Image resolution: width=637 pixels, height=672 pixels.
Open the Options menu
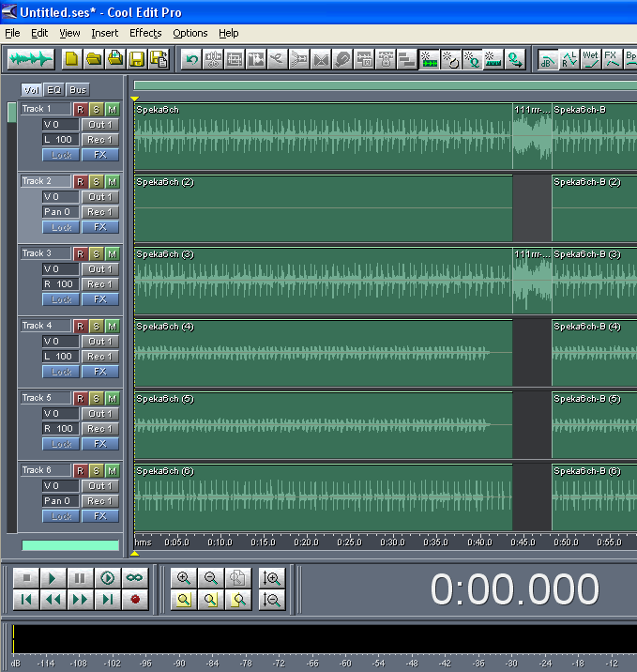[190, 33]
